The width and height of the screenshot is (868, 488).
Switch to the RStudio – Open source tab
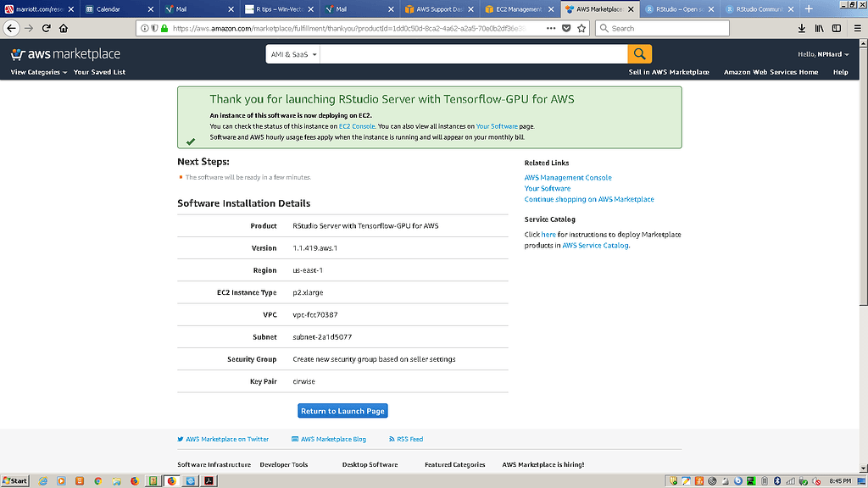point(680,8)
